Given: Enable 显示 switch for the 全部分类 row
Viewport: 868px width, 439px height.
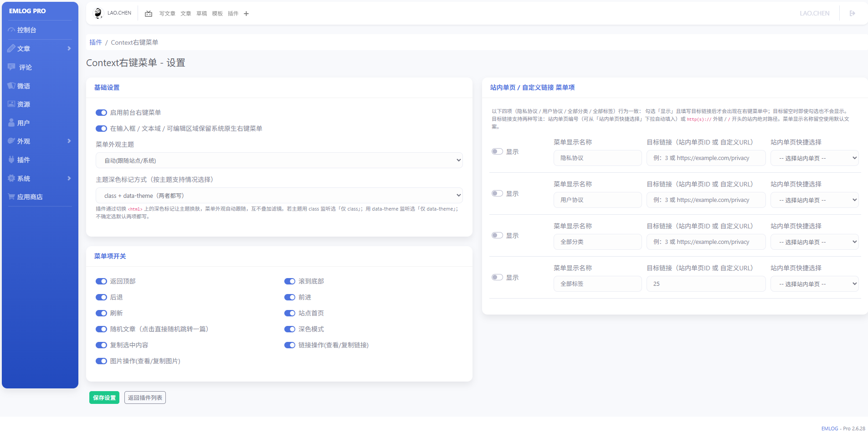Looking at the screenshot, I should click(497, 235).
